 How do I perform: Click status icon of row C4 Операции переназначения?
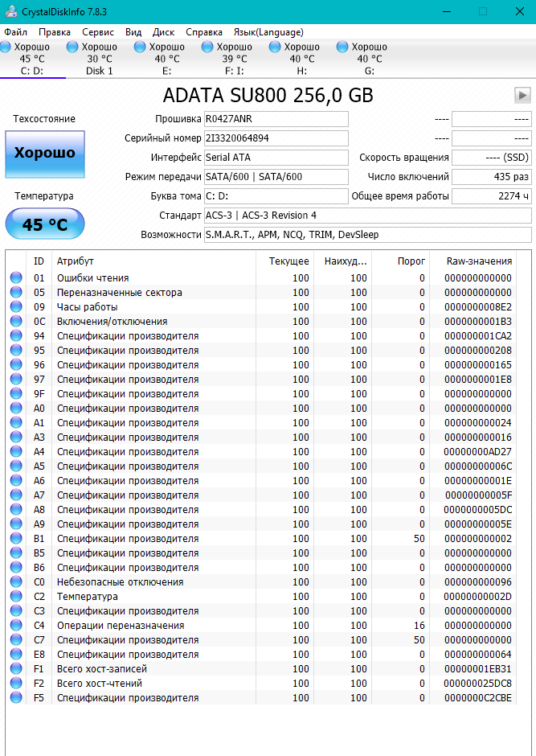click(x=16, y=625)
